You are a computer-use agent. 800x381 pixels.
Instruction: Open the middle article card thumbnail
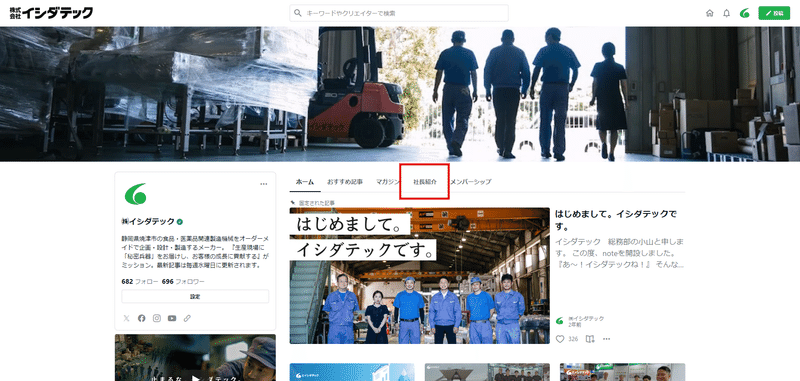point(487,372)
